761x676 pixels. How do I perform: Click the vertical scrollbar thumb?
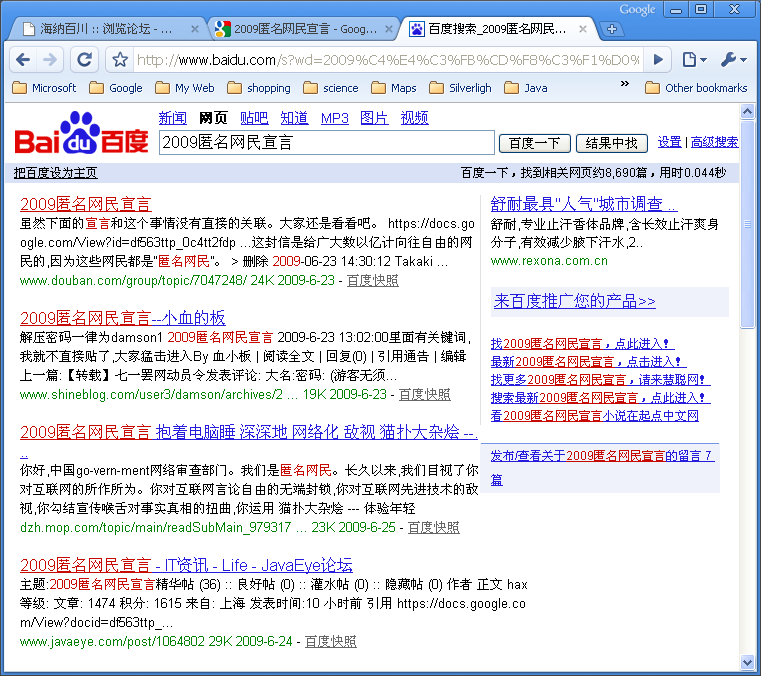pyautogui.click(x=747, y=224)
